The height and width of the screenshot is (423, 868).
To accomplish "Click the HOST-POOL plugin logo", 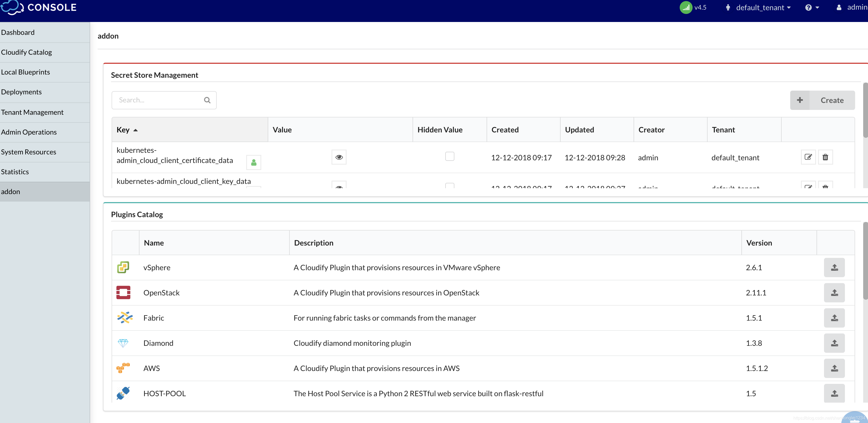I will (123, 393).
